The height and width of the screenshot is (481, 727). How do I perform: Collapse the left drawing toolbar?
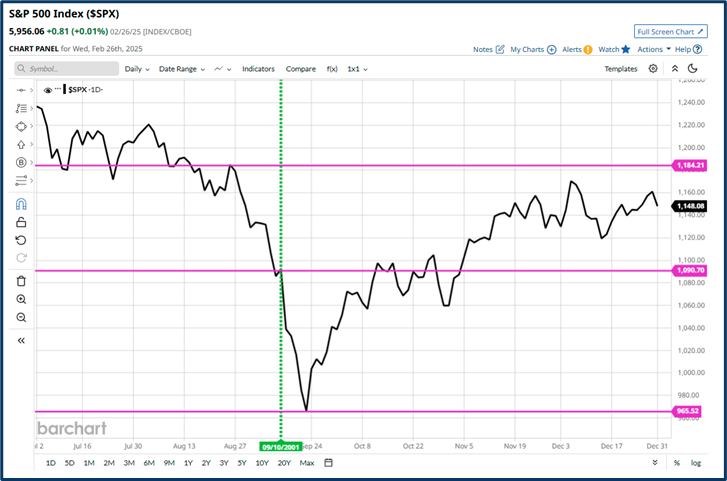click(x=21, y=340)
